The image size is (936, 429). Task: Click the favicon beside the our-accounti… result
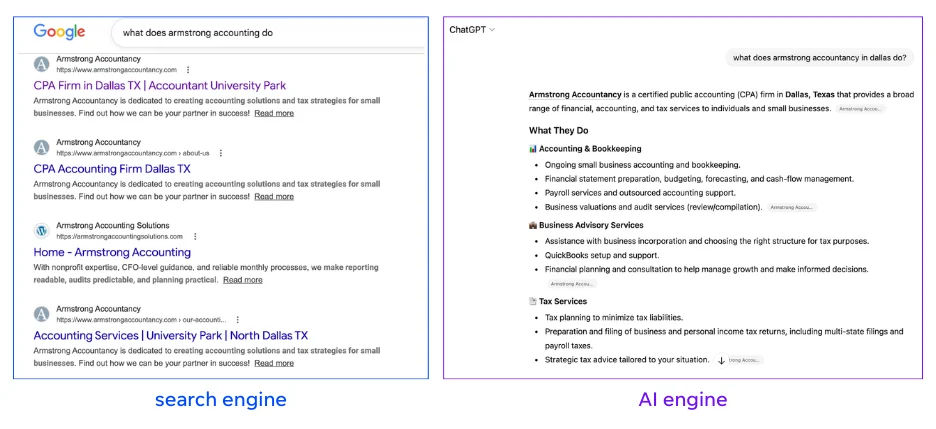tap(41, 314)
